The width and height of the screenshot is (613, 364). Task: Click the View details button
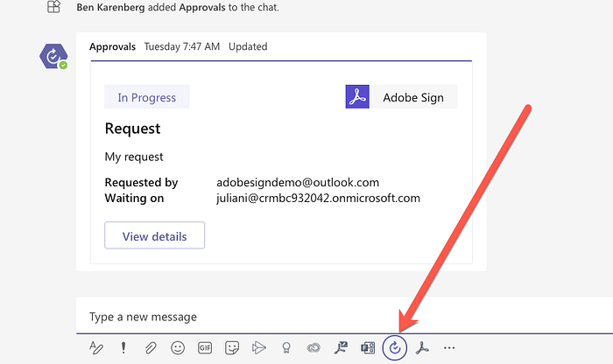point(154,235)
